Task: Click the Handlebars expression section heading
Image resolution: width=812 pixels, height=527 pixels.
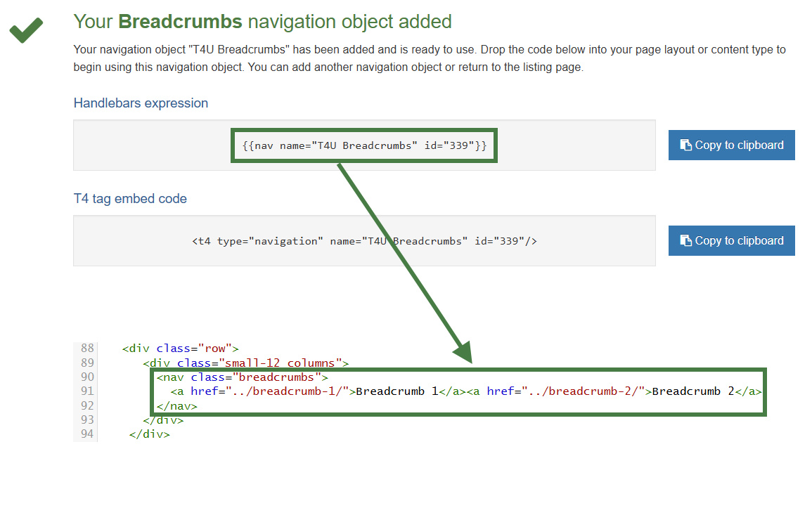Action: [141, 103]
